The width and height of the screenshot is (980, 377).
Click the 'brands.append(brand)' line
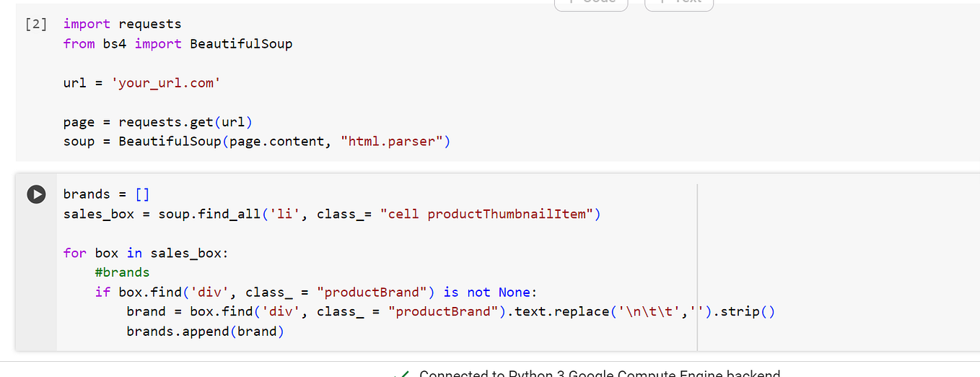click(x=206, y=331)
